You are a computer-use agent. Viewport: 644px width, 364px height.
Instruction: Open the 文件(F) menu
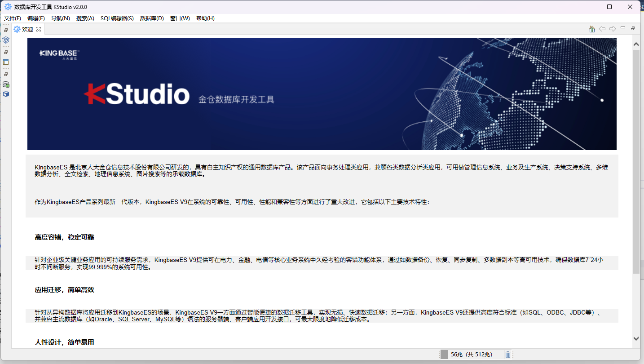[13, 18]
